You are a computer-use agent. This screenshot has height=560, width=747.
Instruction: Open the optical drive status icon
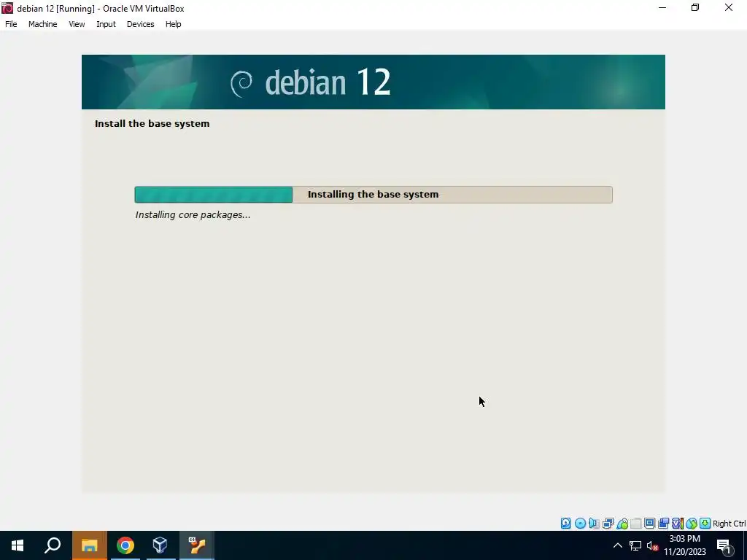point(580,524)
